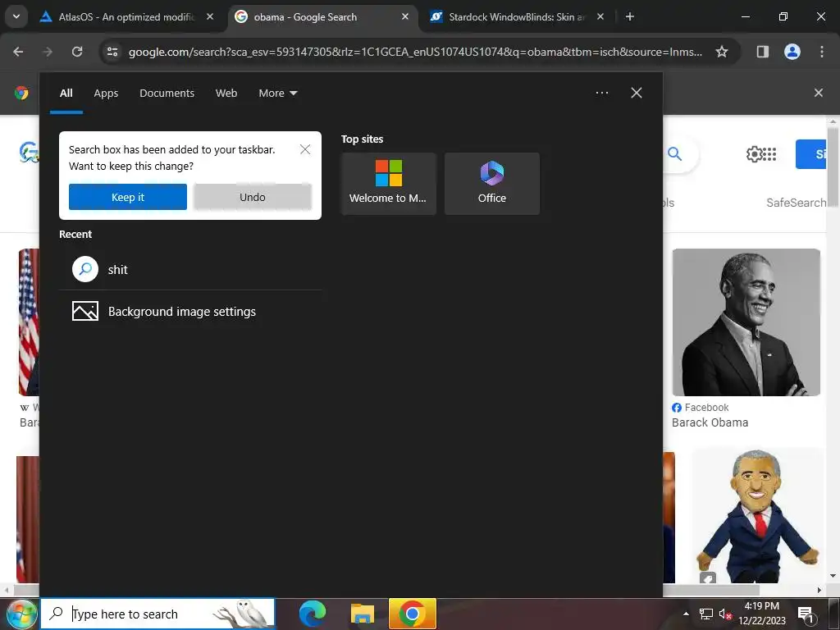This screenshot has height=630, width=840.
Task: Select the Documents search filter tab
Action: [x=167, y=94]
